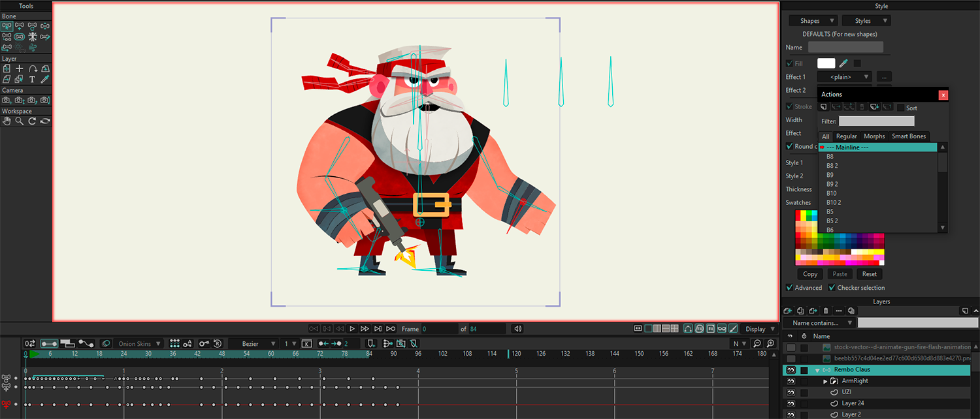Viewport: 980px width, 419px height.
Task: Select the Zoom Workspace magnifier tool
Action: (x=20, y=121)
